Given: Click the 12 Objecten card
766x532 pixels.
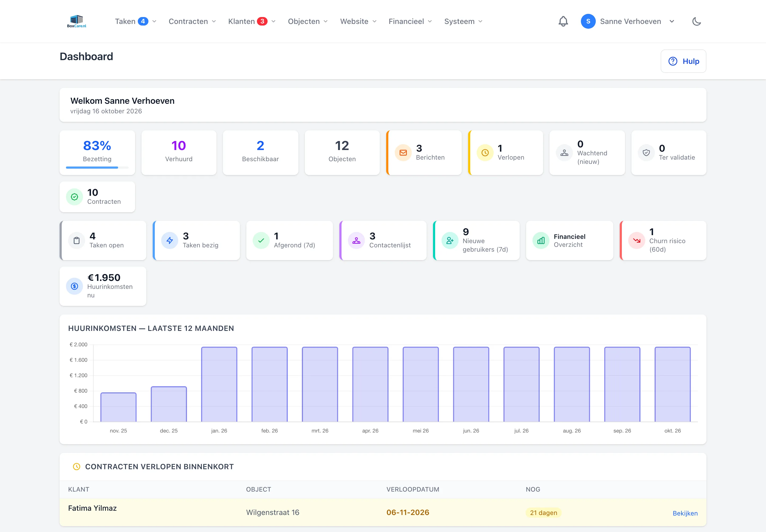Looking at the screenshot, I should (x=342, y=153).
